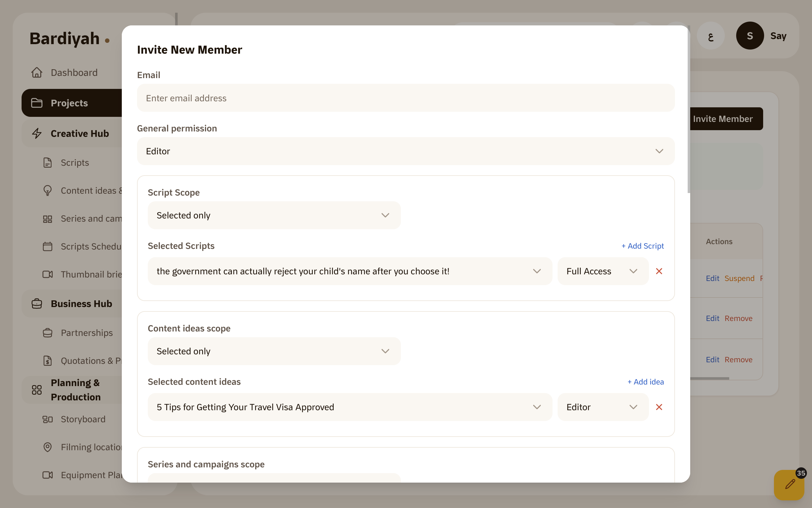
Task: Open the Scripts document icon
Action: (48, 163)
